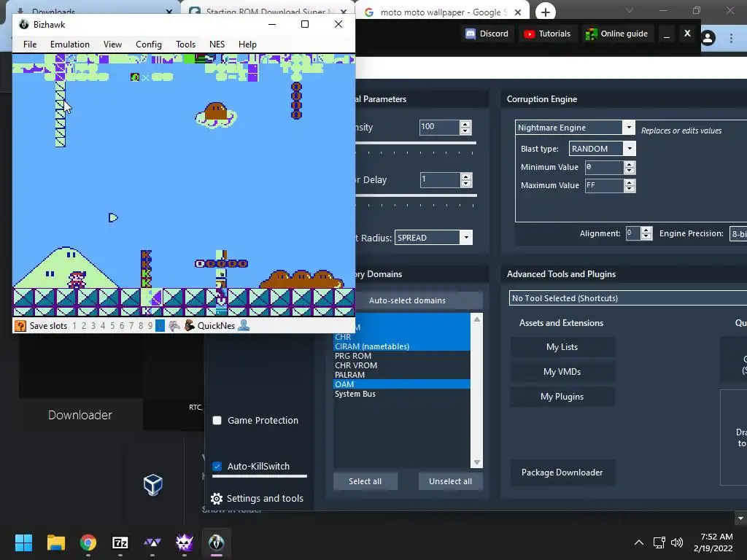Adjust the Error Delay slider track
The width and height of the screenshot is (747, 560).
click(415, 195)
